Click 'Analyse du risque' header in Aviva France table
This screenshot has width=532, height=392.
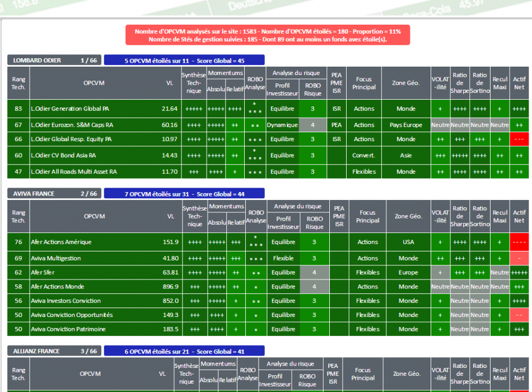click(297, 206)
